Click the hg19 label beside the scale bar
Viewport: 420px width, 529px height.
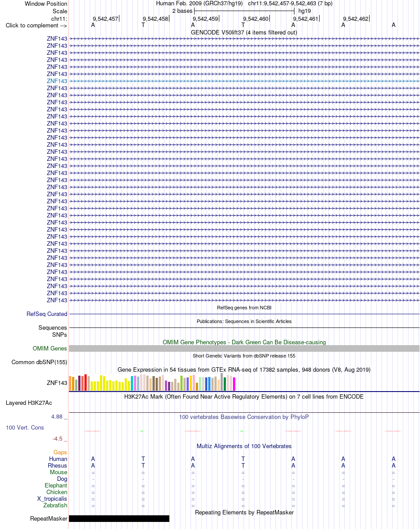point(305,11)
